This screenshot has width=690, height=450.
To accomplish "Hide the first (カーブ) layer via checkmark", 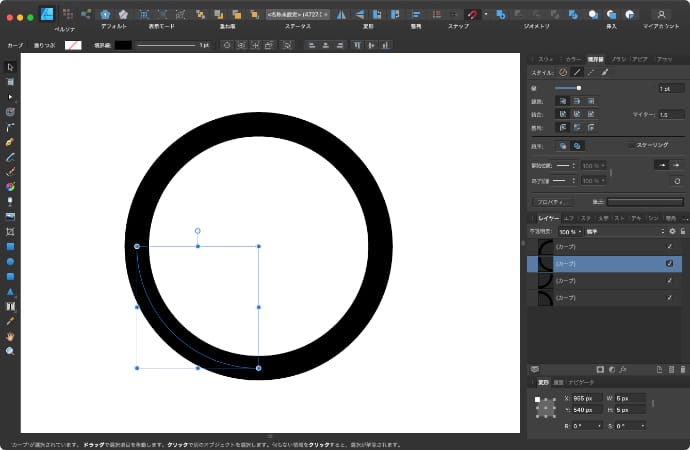I will (669, 246).
